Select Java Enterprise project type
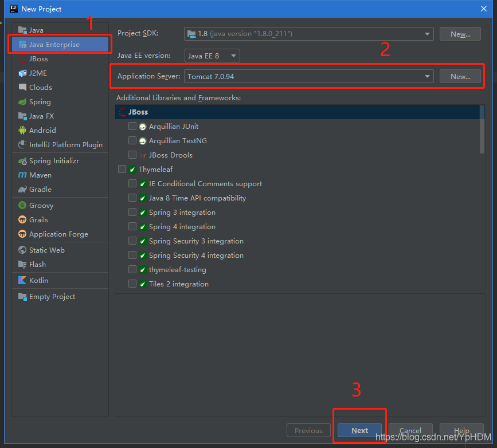This screenshot has height=448, width=497. pos(60,44)
